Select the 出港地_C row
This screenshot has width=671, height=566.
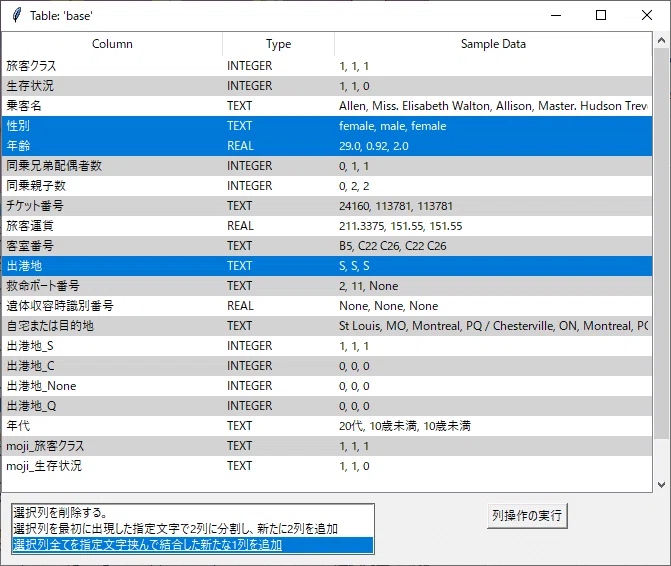(327, 366)
